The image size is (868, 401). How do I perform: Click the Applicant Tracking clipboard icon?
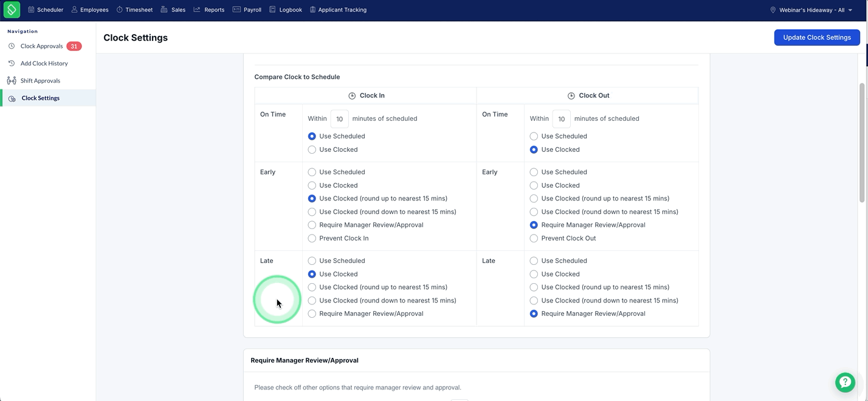pyautogui.click(x=312, y=10)
